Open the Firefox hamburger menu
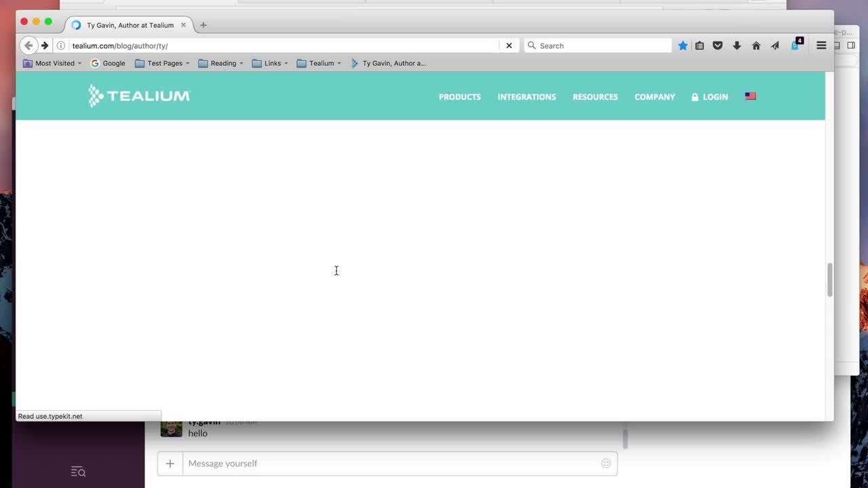The width and height of the screenshot is (868, 488). [821, 45]
